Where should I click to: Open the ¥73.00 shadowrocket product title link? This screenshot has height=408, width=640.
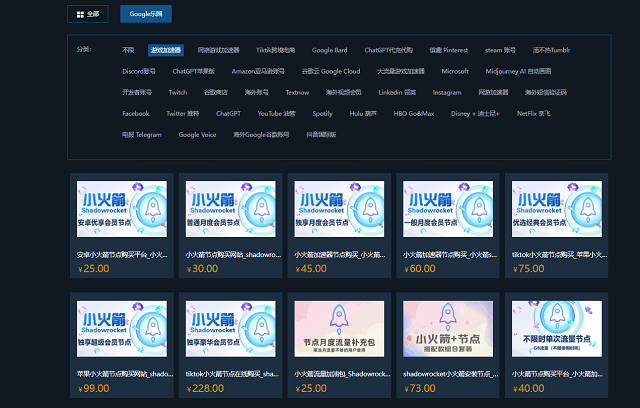[446, 373]
